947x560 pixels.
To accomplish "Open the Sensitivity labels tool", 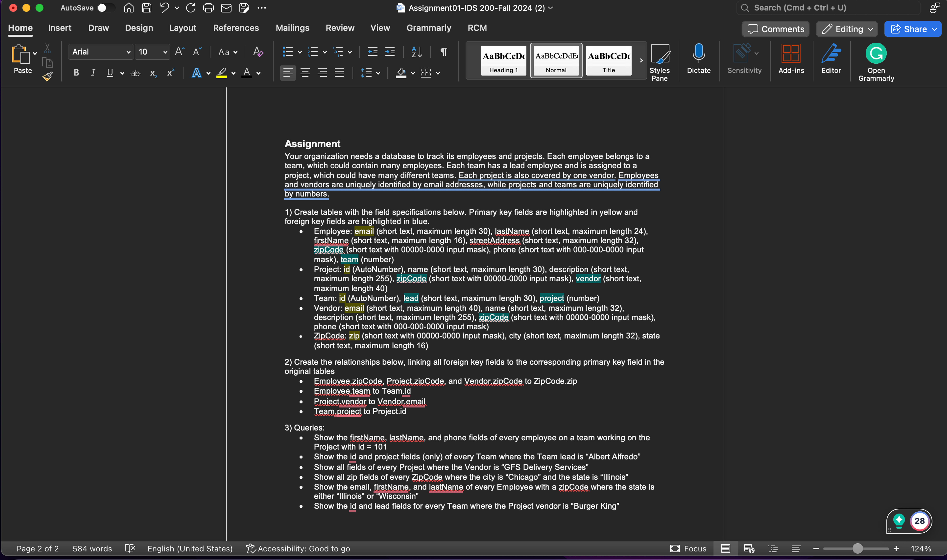I will pyautogui.click(x=744, y=60).
